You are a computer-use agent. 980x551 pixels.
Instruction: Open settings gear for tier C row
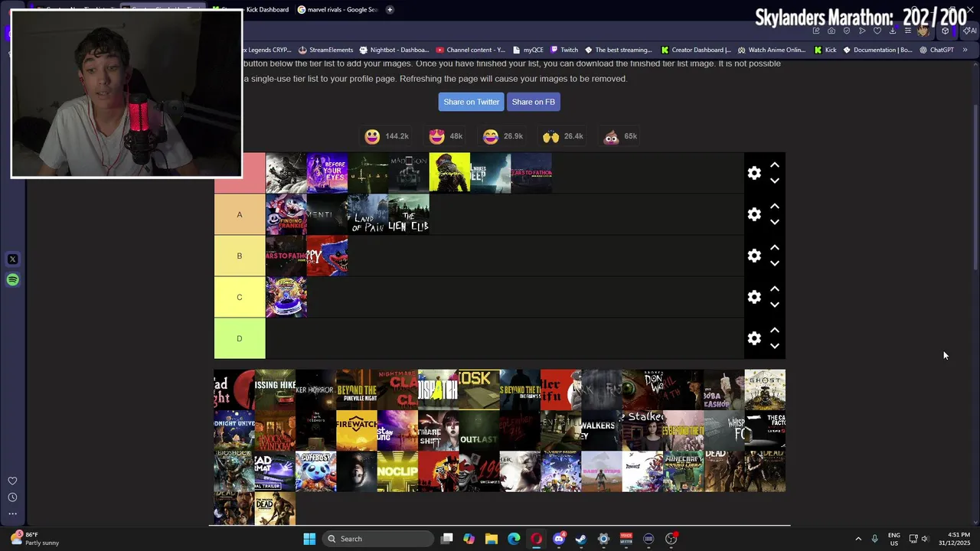pos(754,297)
